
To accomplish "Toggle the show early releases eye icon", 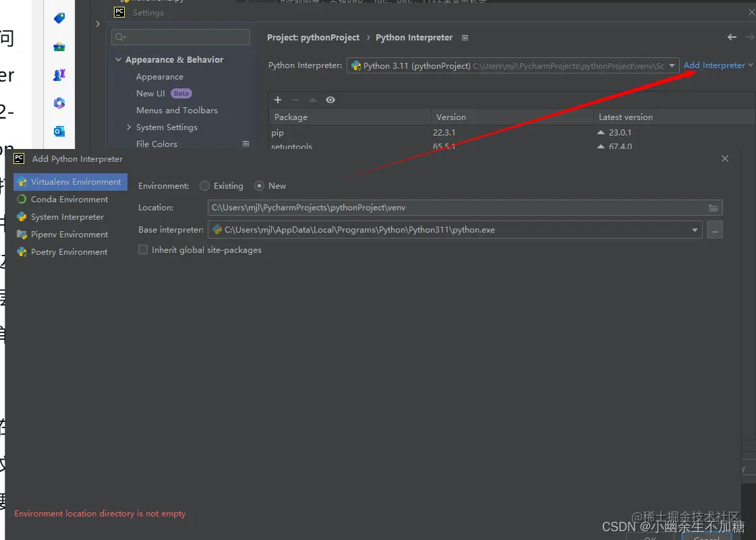I will [x=330, y=100].
